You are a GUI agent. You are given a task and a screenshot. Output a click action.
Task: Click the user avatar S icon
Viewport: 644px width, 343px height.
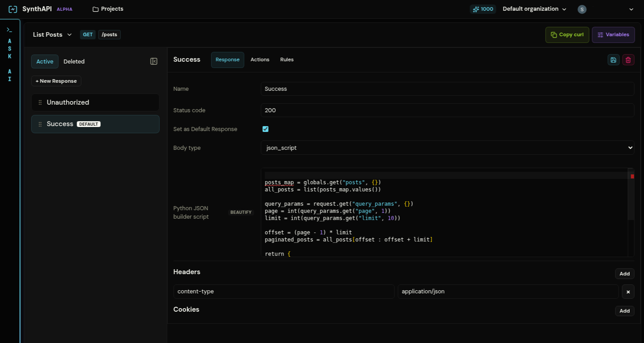[582, 9]
